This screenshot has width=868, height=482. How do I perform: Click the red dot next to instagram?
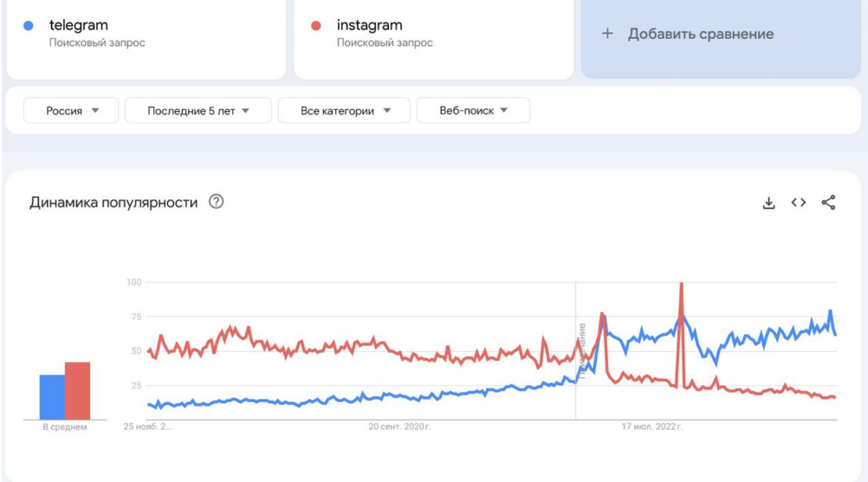(316, 26)
